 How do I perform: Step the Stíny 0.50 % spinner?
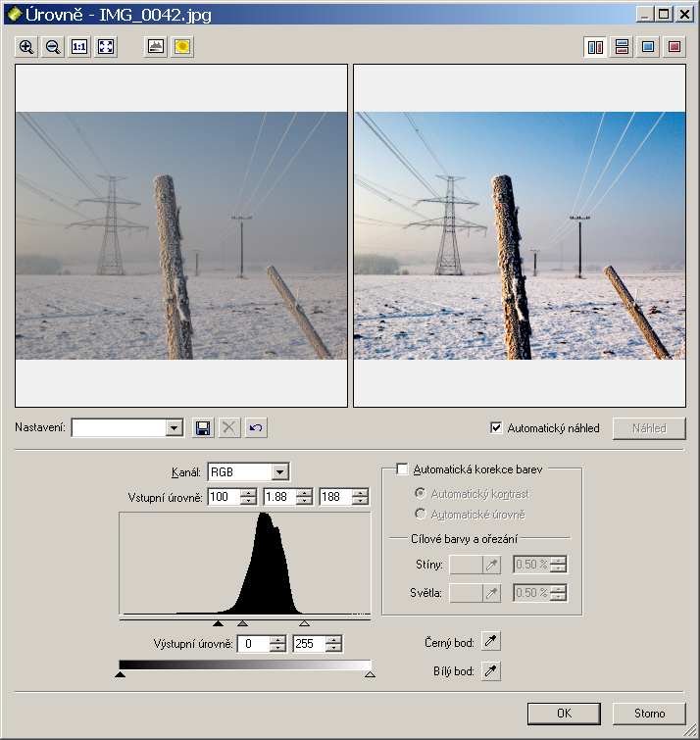pos(558,565)
